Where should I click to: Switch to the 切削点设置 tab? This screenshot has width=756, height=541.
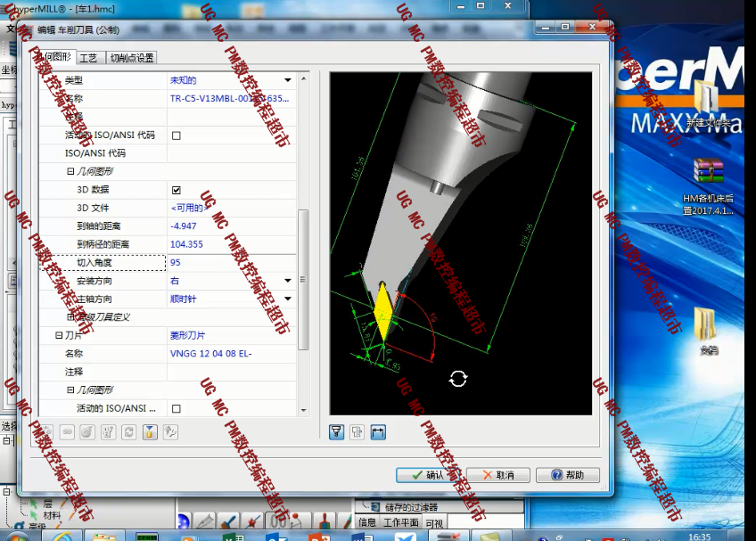[x=132, y=58]
